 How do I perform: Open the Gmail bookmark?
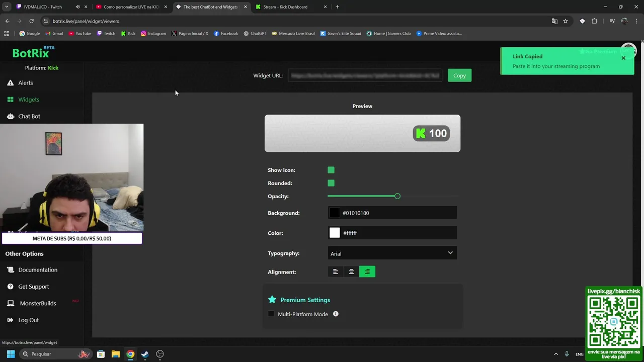54,34
